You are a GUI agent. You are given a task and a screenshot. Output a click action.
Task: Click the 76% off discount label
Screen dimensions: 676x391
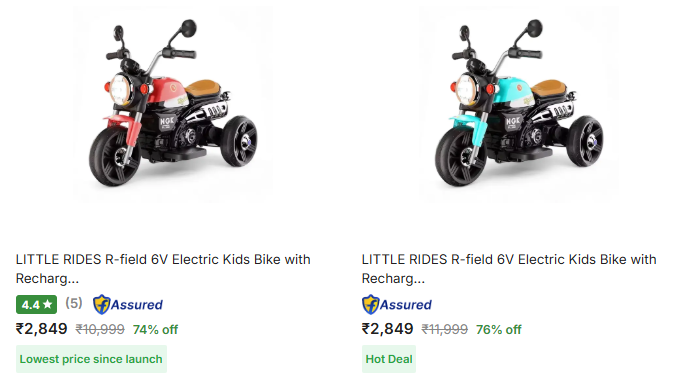pos(499,330)
